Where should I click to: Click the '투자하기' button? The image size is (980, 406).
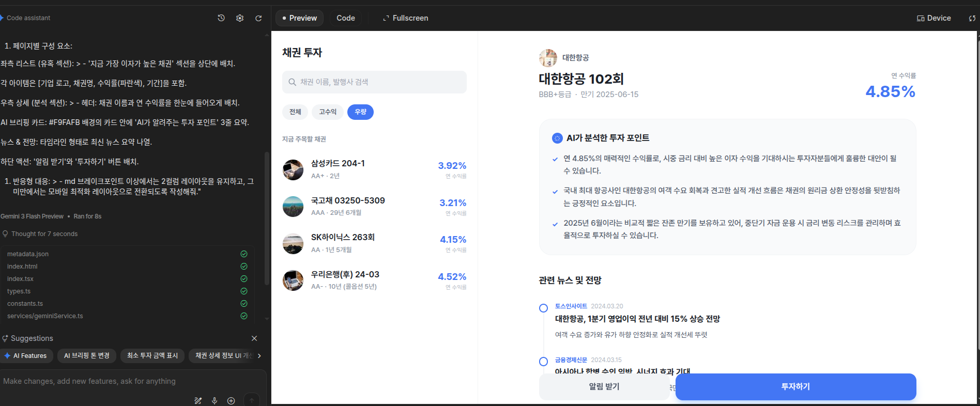pos(795,387)
